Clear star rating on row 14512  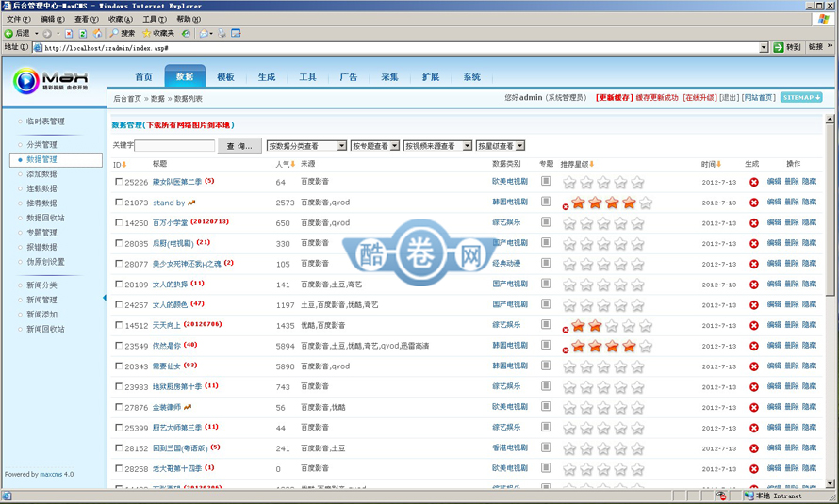(x=566, y=330)
